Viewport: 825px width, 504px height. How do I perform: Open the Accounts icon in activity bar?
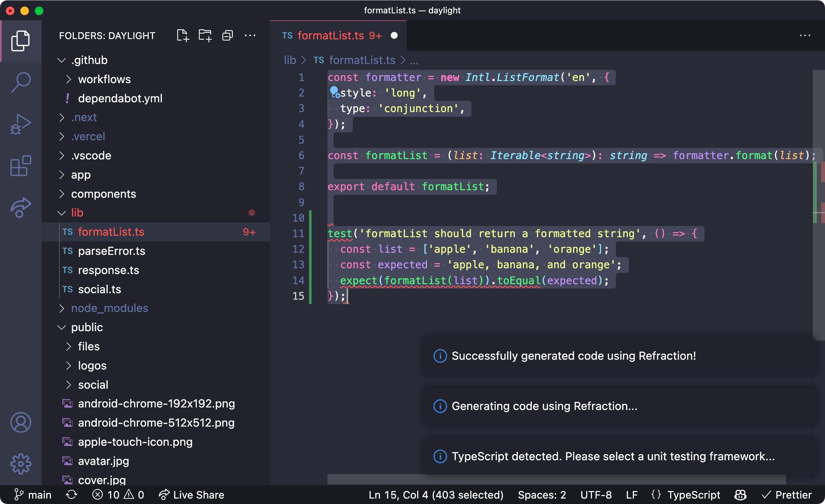coord(21,422)
